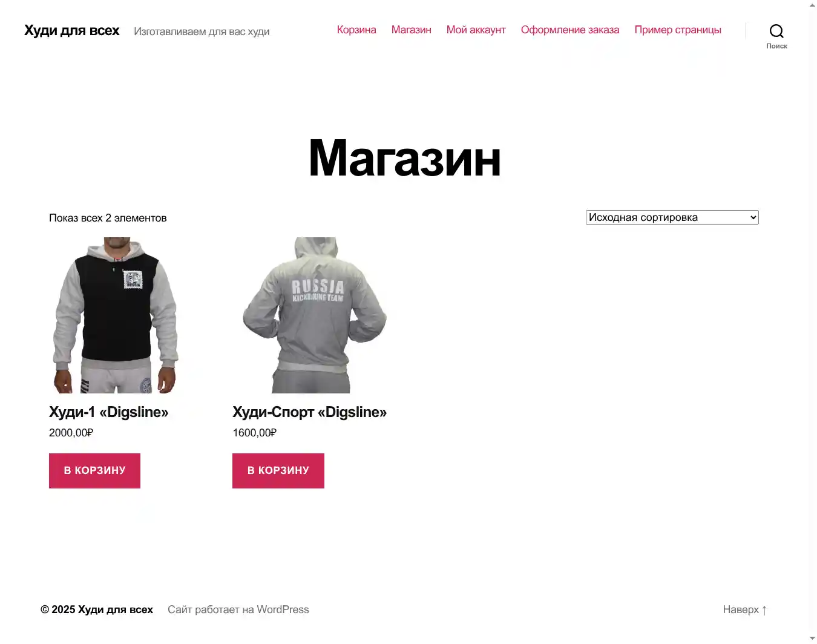Click the scrollbar up arrow at top

812,5
